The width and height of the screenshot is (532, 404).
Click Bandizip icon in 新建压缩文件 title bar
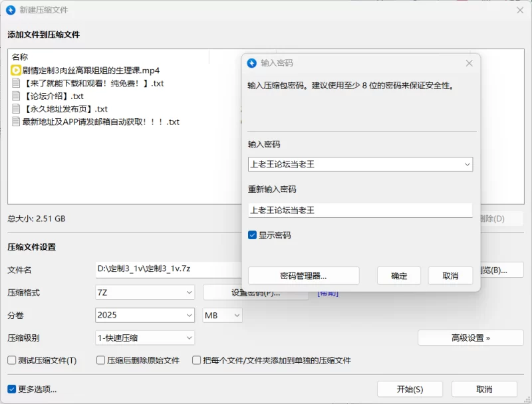[x=11, y=10]
